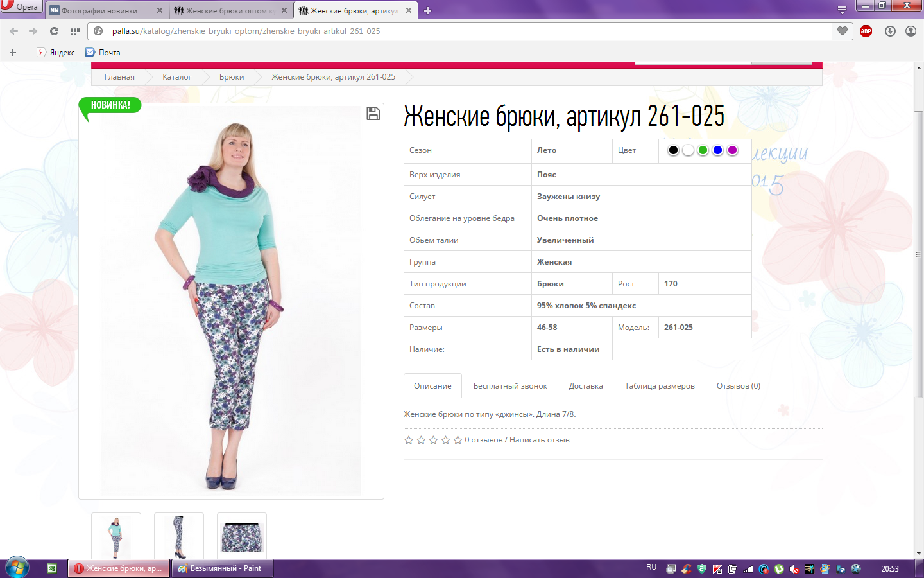This screenshot has width=924, height=578.
Task: Reload the current page
Action: 54,31
